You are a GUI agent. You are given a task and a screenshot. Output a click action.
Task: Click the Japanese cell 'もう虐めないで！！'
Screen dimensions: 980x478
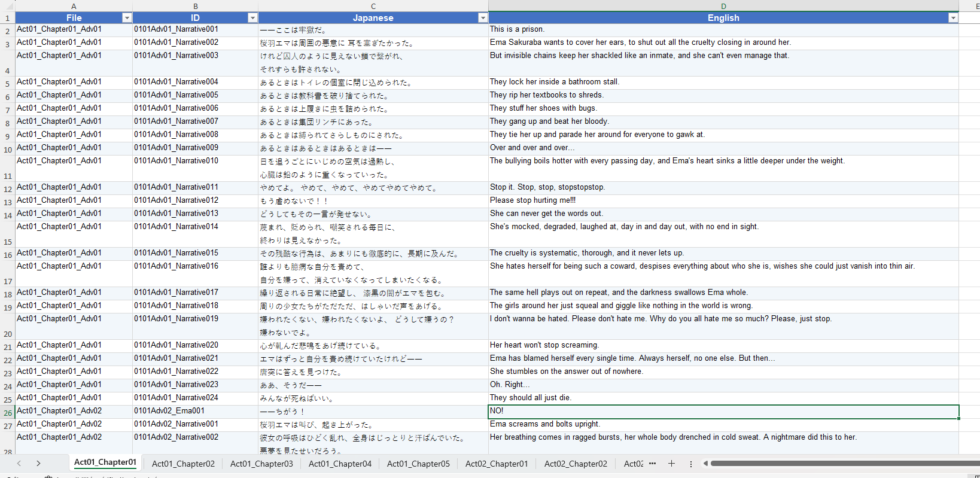coord(373,201)
